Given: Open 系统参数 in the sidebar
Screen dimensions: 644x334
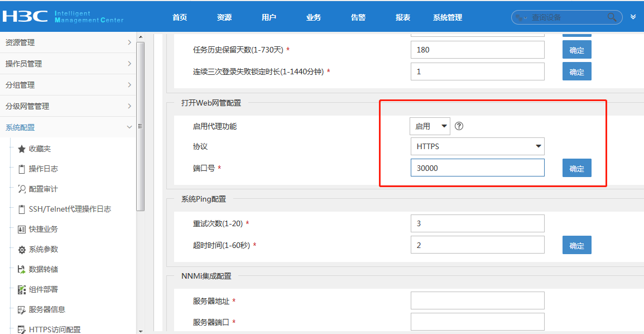Looking at the screenshot, I should [44, 249].
